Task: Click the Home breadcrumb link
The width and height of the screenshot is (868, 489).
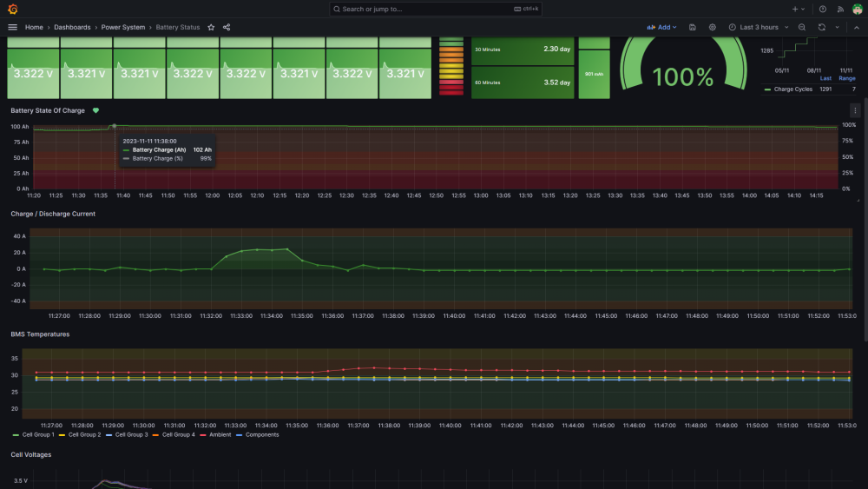Action: point(34,27)
